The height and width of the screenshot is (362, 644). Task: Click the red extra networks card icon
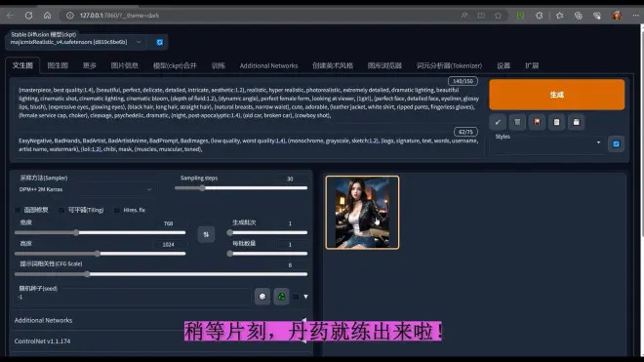tap(537, 122)
